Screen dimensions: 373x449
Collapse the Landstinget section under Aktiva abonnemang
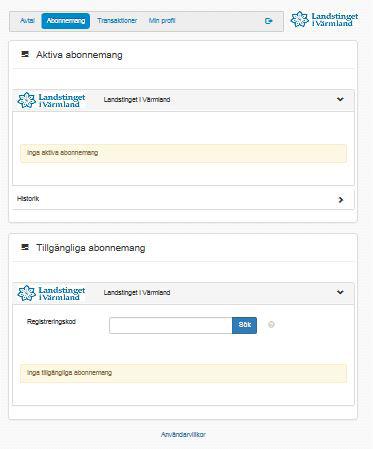(340, 99)
